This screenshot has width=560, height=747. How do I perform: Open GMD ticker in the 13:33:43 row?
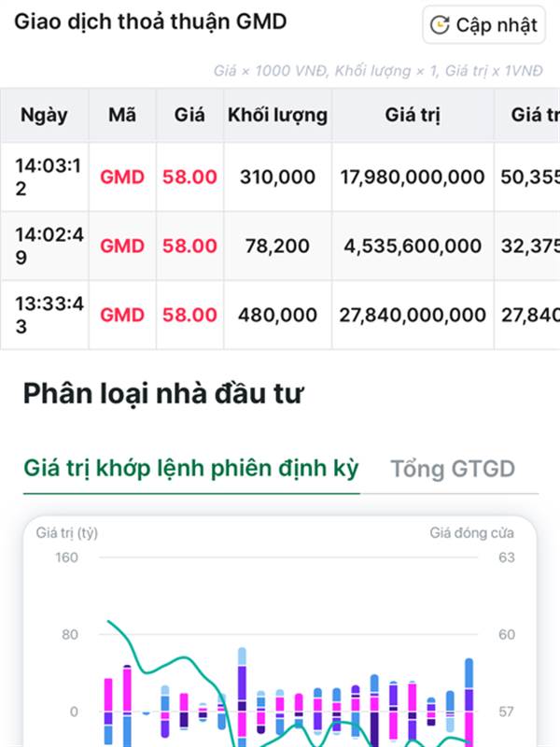click(122, 316)
